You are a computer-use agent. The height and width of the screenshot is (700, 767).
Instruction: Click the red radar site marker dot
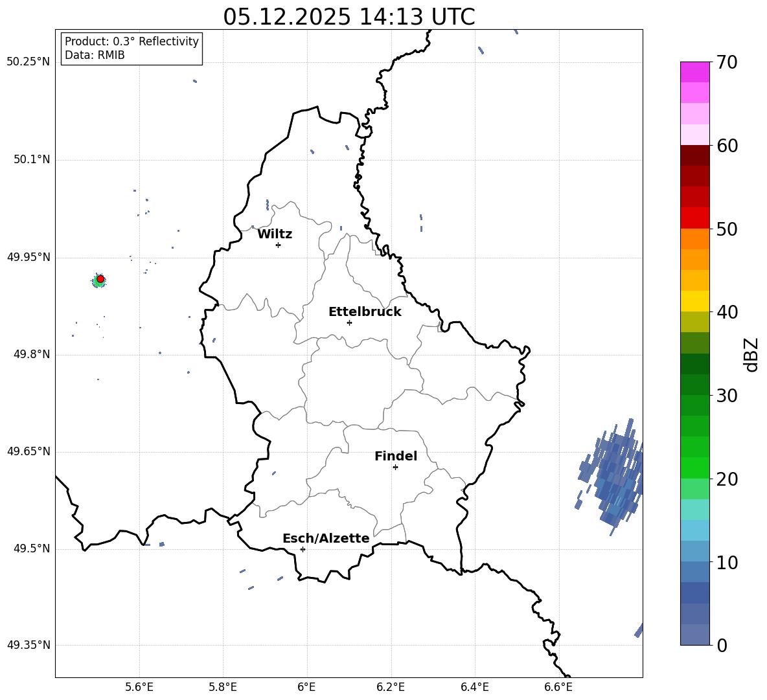(100, 279)
